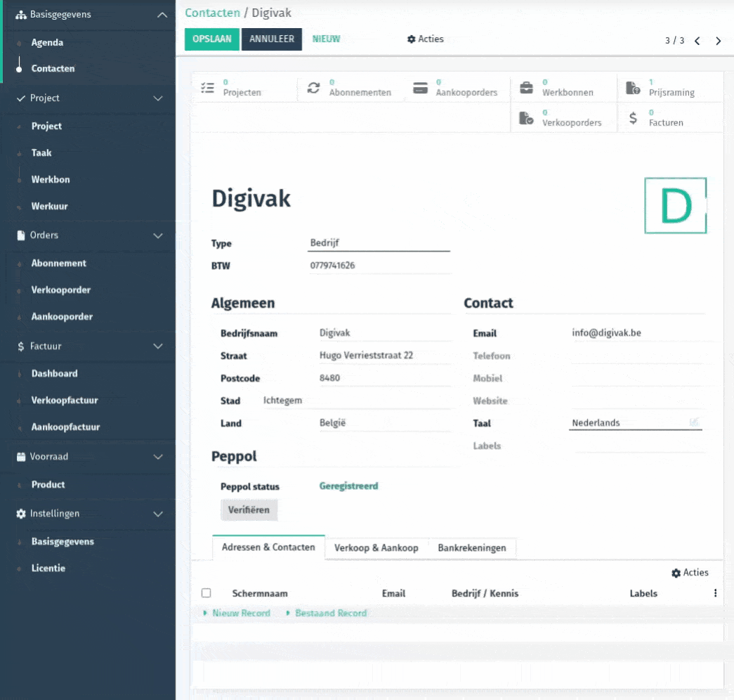Collapse the Orders section chevron

point(158,235)
